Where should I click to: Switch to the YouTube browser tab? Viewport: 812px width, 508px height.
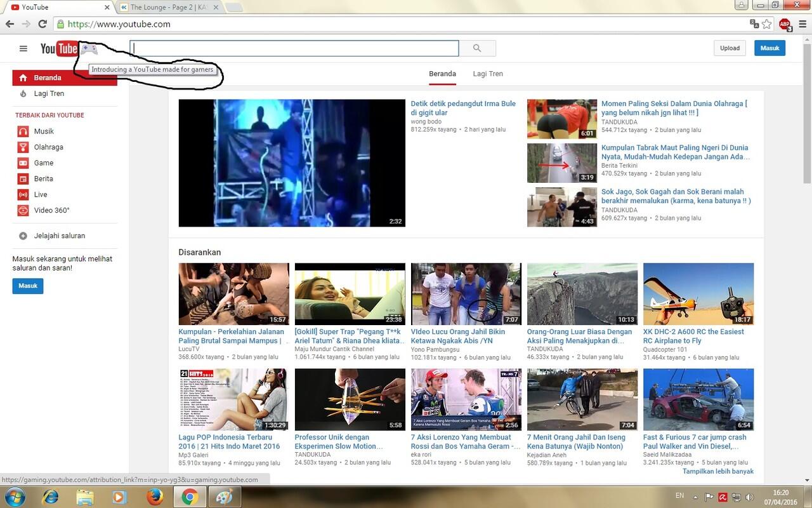click(57, 7)
